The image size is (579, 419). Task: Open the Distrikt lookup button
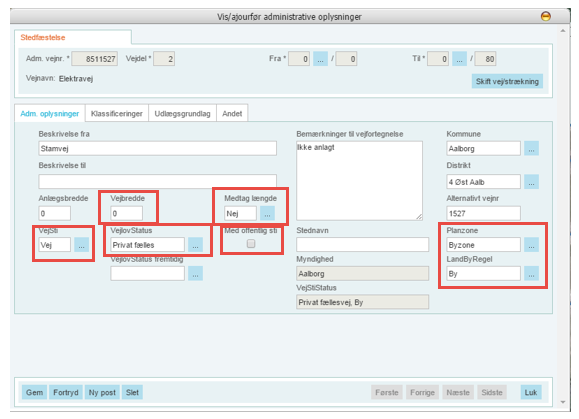tap(531, 182)
